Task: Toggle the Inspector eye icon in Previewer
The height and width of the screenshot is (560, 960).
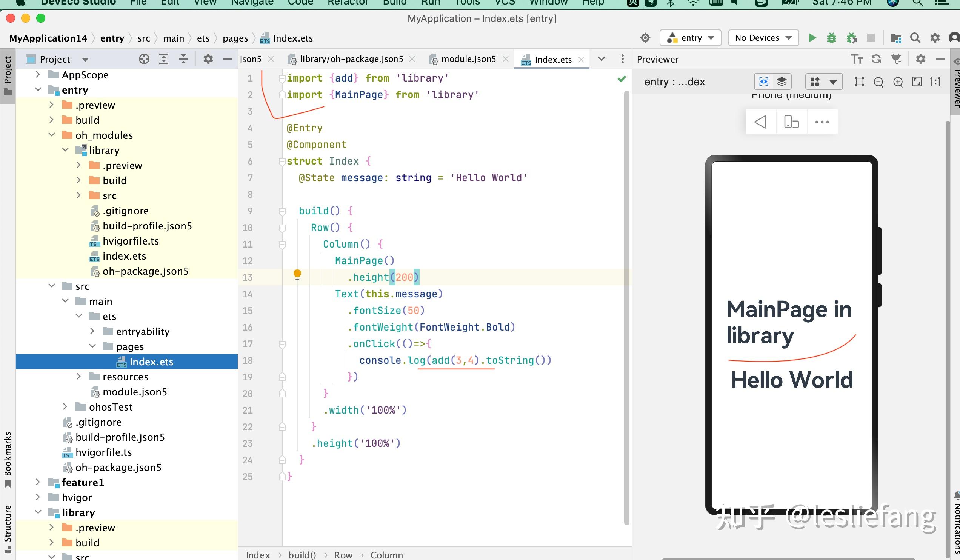Action: (763, 82)
